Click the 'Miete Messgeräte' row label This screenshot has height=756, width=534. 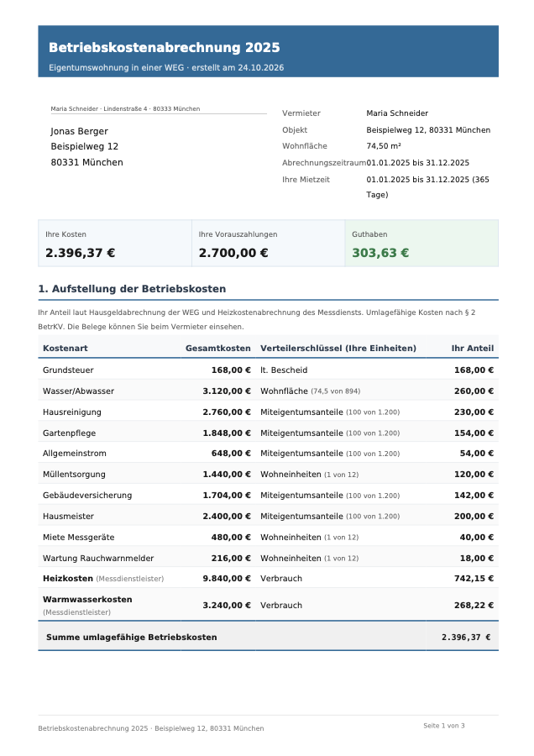click(x=79, y=537)
